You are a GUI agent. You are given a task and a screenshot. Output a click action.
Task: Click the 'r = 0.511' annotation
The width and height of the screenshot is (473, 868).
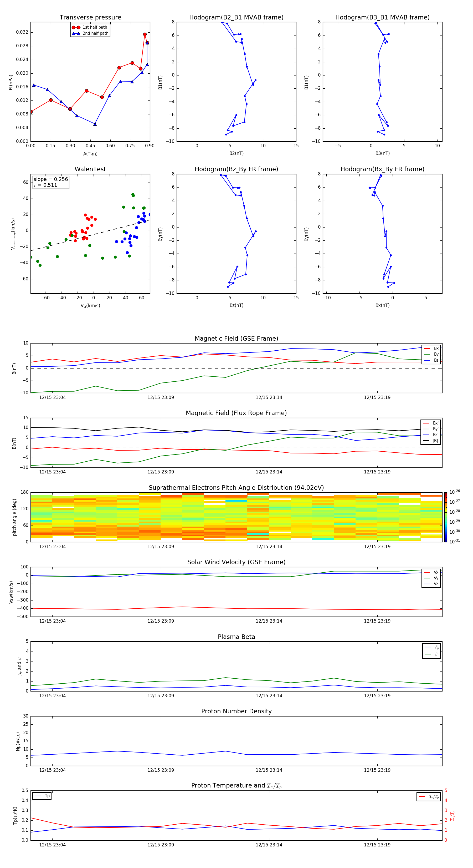pos(45,185)
